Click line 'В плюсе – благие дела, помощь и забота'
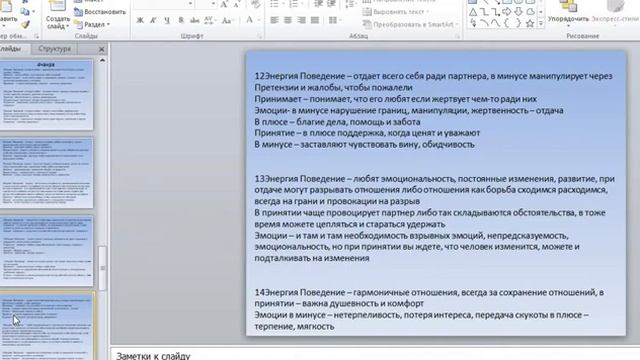 tap(337, 122)
